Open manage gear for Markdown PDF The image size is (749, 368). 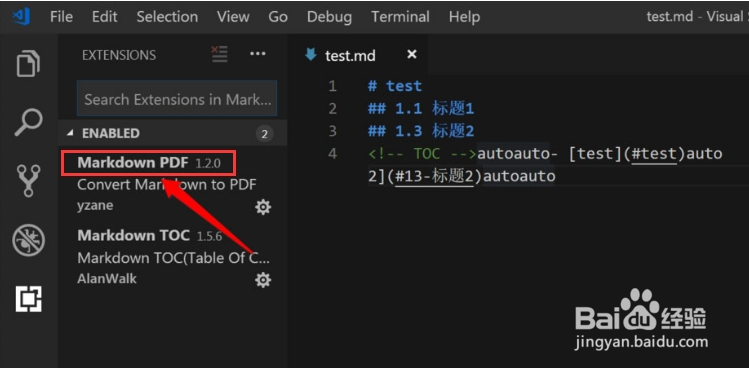coord(263,207)
